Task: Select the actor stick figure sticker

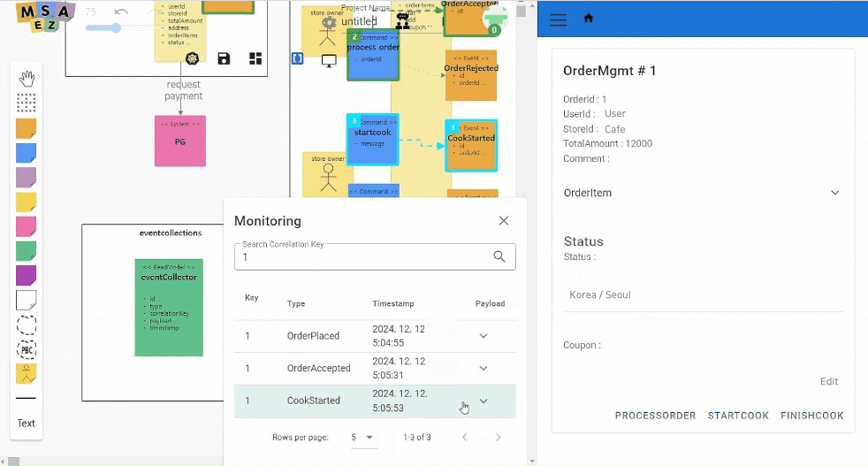Action: 27,373
